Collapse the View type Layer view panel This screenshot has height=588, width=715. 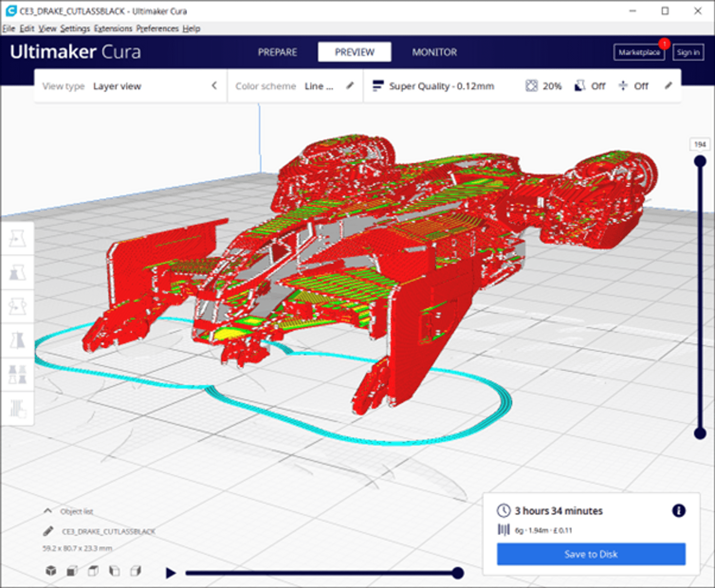point(214,86)
